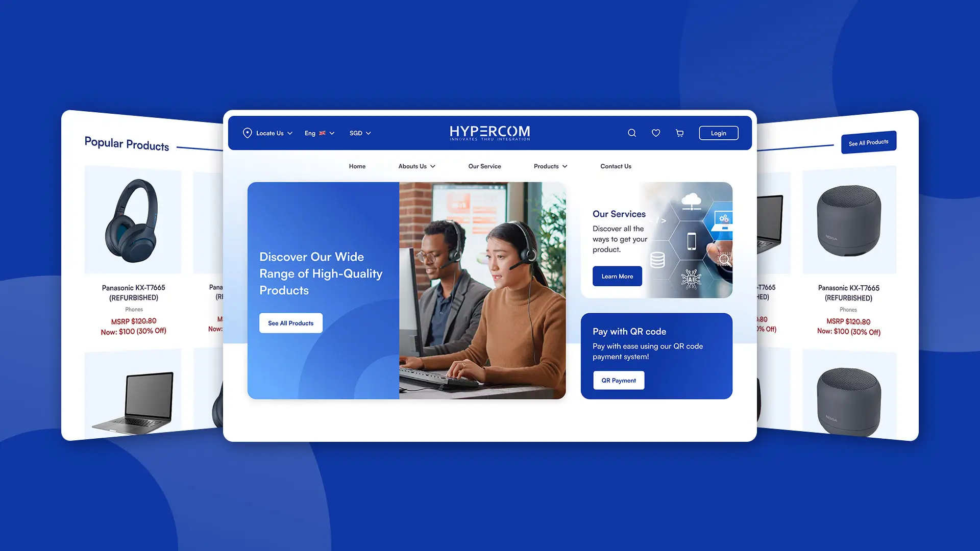Click the See All Products button

tap(291, 322)
